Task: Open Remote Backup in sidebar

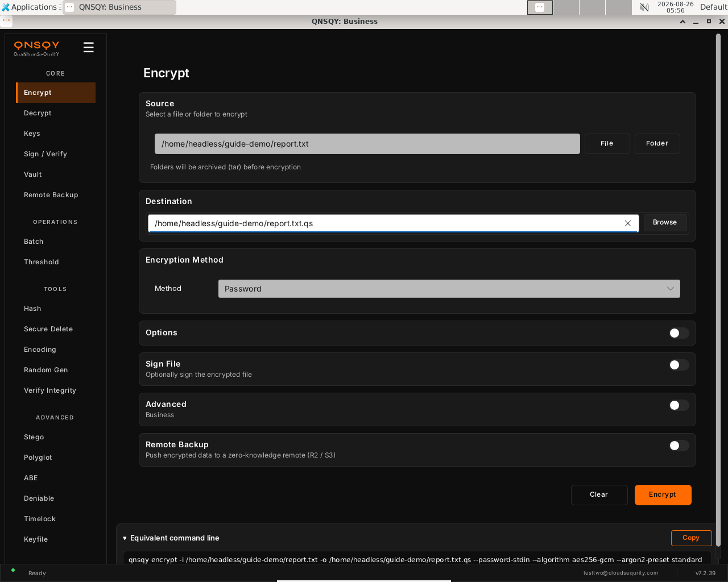Action: [x=56, y=195]
